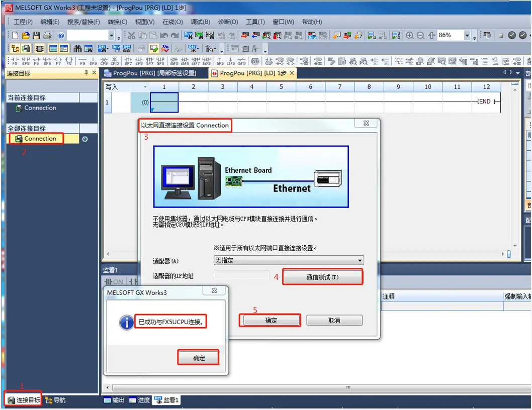Click the Zoom out magnifier icon
Screen dimensions: 532x410
click(420, 36)
